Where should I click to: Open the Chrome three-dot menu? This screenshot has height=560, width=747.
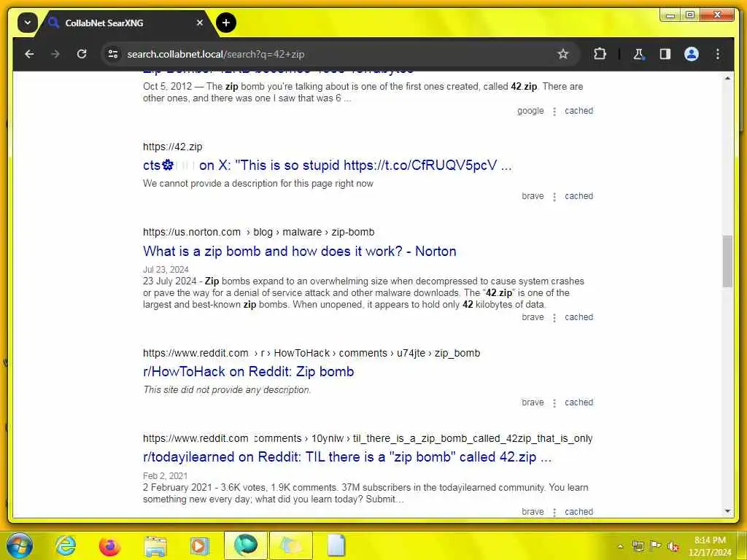point(718,54)
